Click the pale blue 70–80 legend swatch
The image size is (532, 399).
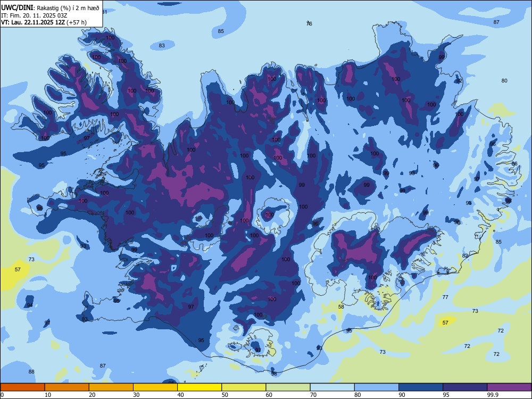pyautogui.click(x=332, y=387)
